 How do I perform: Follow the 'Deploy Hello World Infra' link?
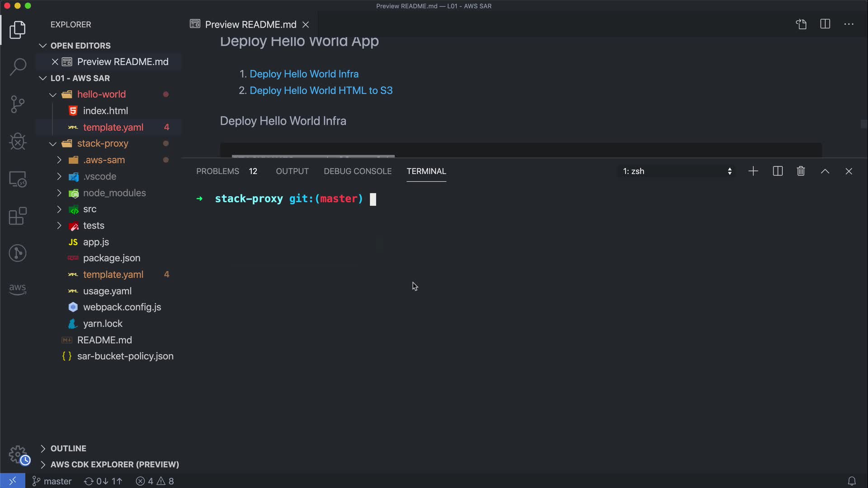[x=304, y=74]
